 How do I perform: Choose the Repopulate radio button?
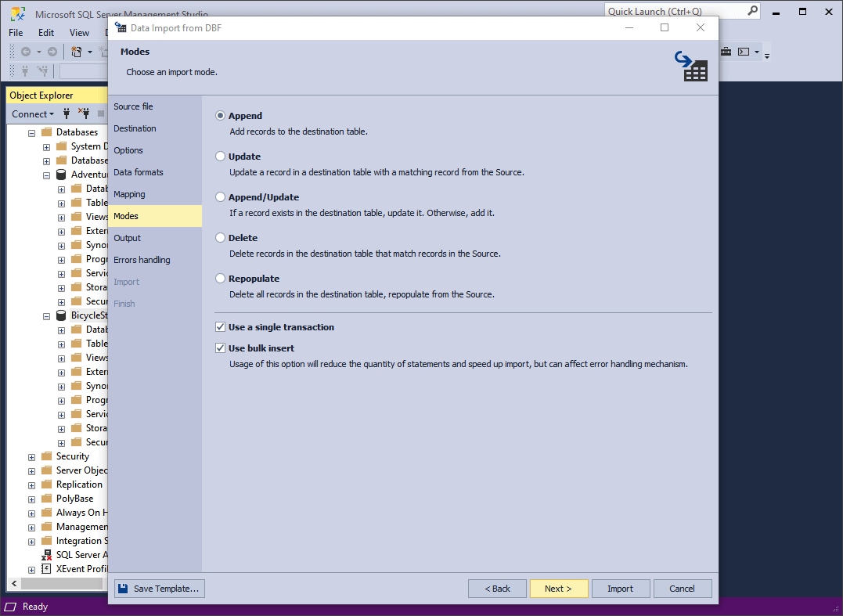[x=221, y=279]
